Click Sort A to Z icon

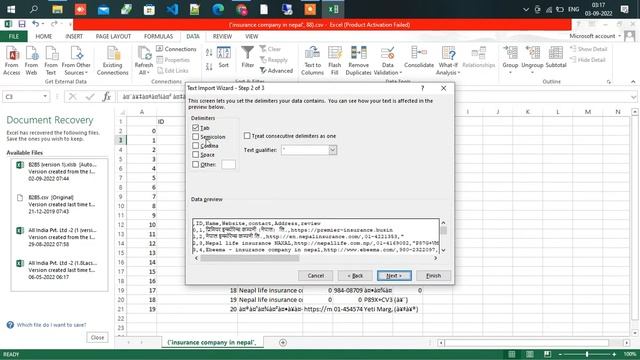[x=209, y=52]
